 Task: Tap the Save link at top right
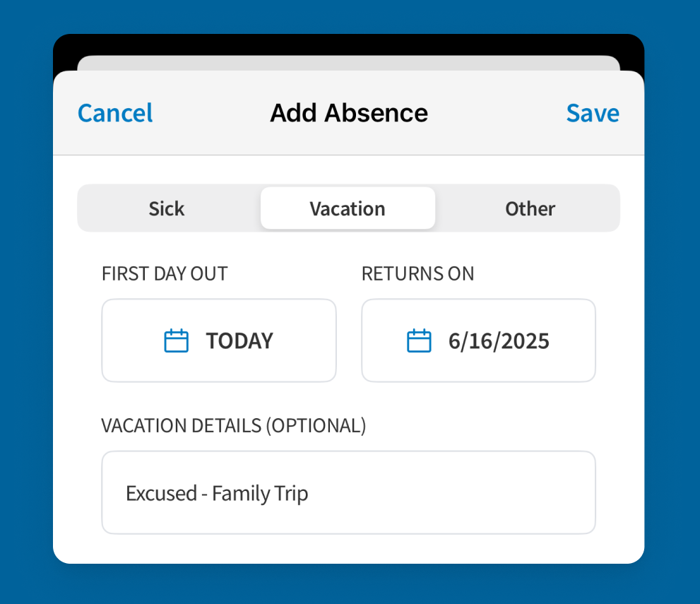tap(592, 112)
